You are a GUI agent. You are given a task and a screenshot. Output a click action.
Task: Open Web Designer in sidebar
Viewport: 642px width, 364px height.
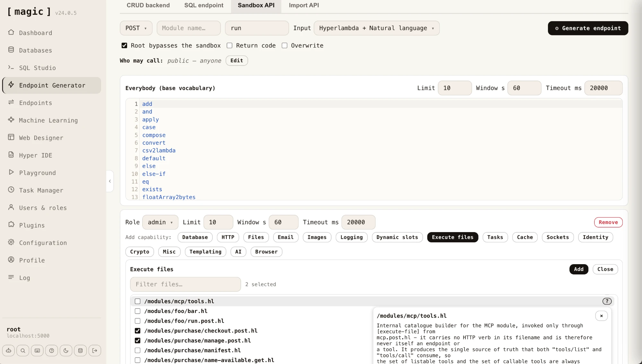tap(52, 138)
